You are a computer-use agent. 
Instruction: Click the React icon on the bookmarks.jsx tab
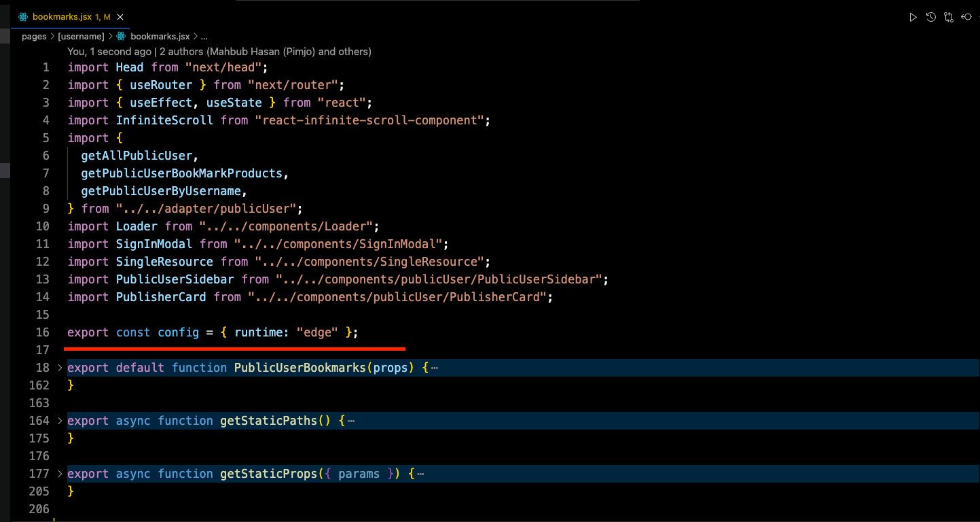(23, 16)
